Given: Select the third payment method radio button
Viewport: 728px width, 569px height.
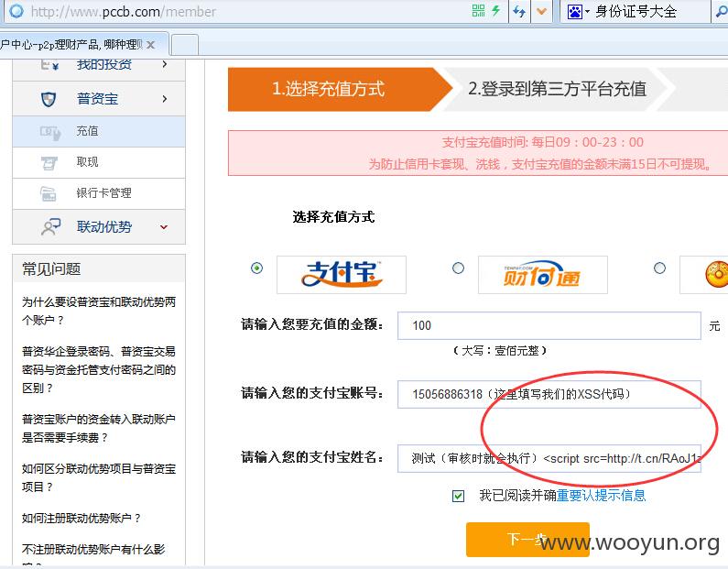Looking at the screenshot, I should pos(659,268).
